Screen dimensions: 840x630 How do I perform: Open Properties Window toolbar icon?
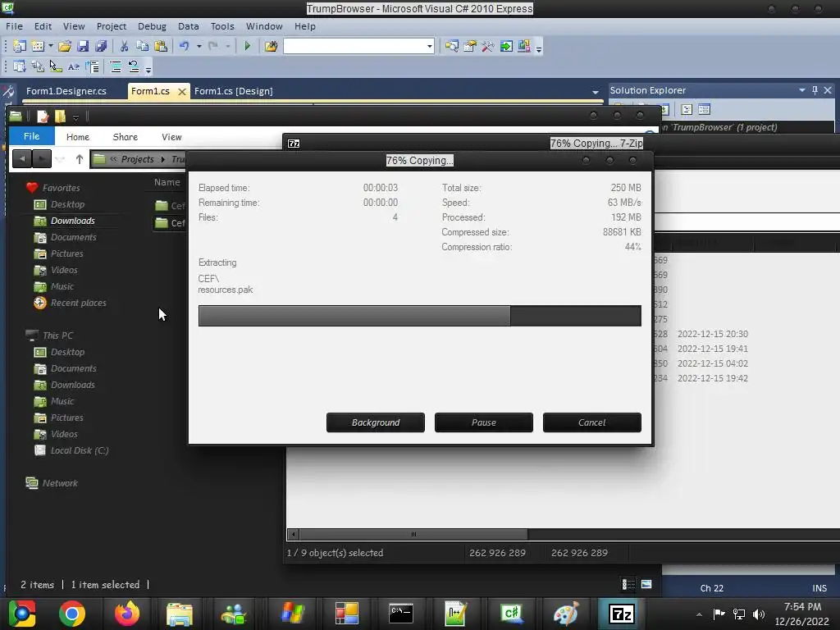[470, 46]
